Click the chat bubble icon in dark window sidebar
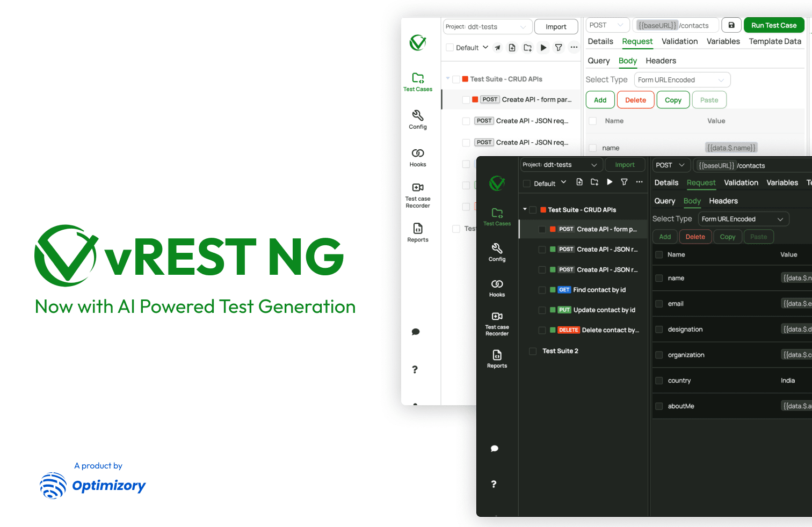 point(495,449)
